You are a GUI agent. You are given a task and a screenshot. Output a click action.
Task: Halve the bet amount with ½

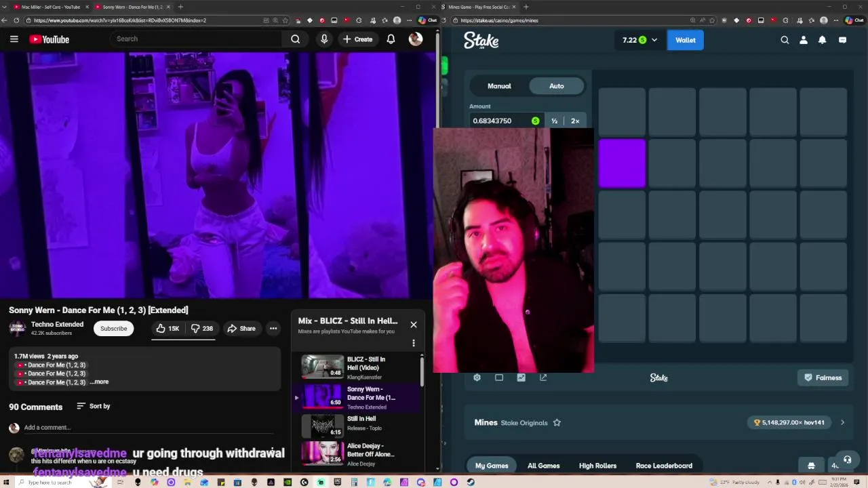(x=554, y=121)
